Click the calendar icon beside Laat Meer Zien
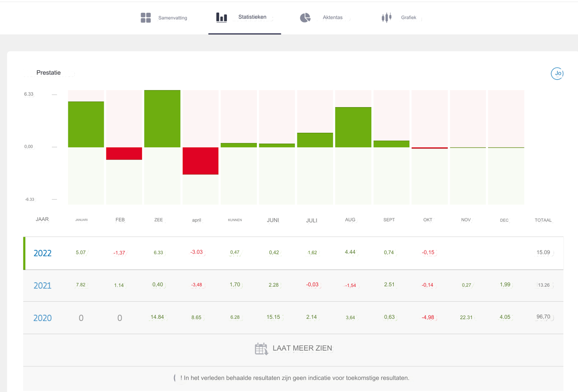Screen dimensions: 578x392 click(261, 349)
